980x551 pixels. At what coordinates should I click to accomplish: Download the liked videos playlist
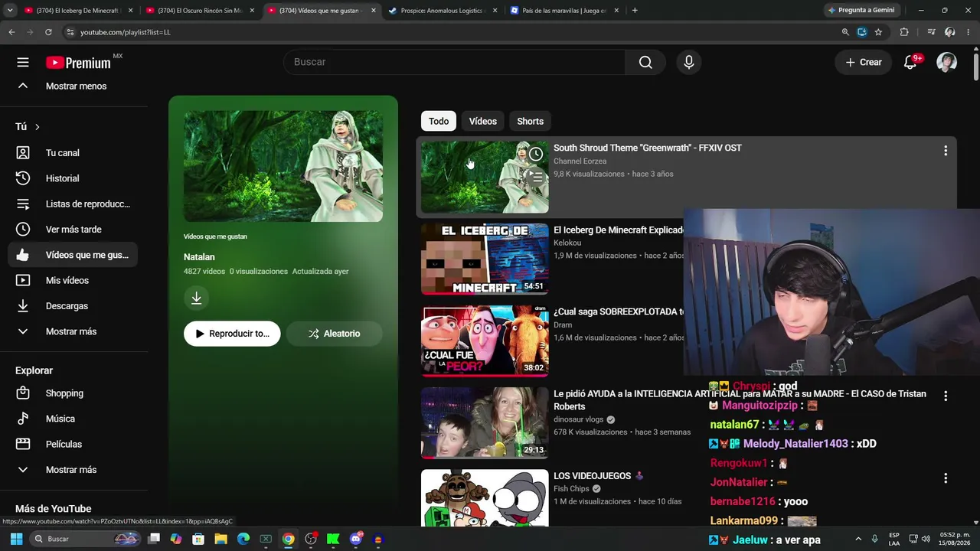pyautogui.click(x=197, y=298)
